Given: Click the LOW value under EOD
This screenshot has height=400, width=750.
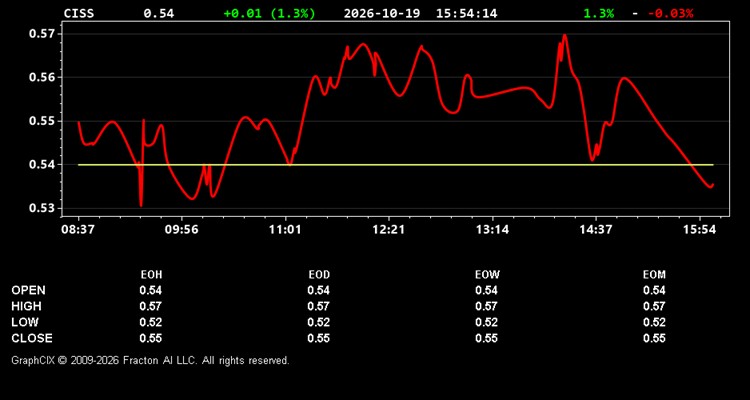Looking at the screenshot, I should click(x=319, y=322).
